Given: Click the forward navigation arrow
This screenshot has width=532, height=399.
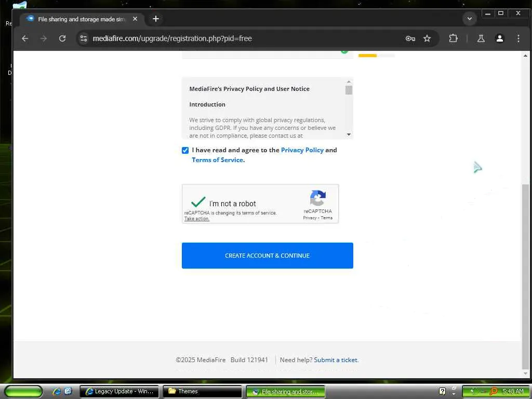Looking at the screenshot, I should tap(44, 38).
